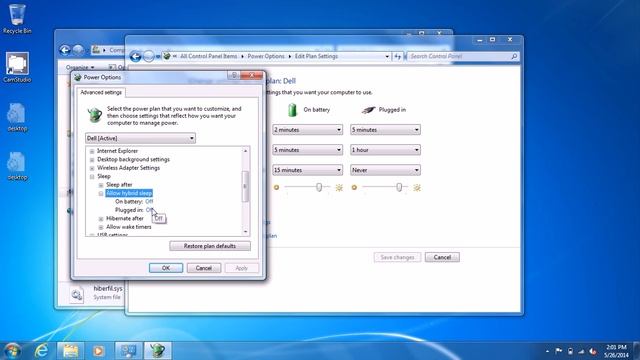Click the battery icon in the system tray

pos(570,351)
